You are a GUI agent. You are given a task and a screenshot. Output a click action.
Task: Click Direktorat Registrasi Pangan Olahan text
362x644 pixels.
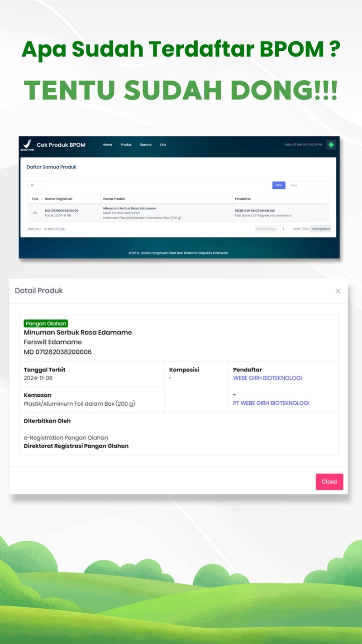click(76, 446)
